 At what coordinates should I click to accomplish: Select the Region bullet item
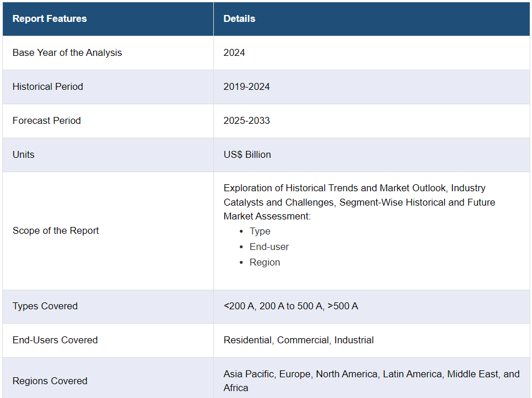(x=265, y=262)
